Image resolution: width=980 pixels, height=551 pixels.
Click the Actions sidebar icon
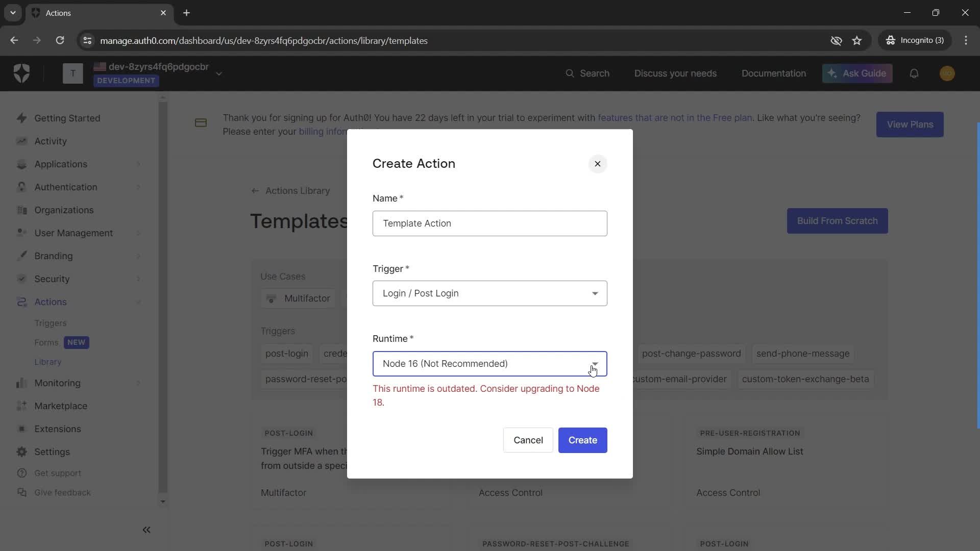click(x=21, y=302)
